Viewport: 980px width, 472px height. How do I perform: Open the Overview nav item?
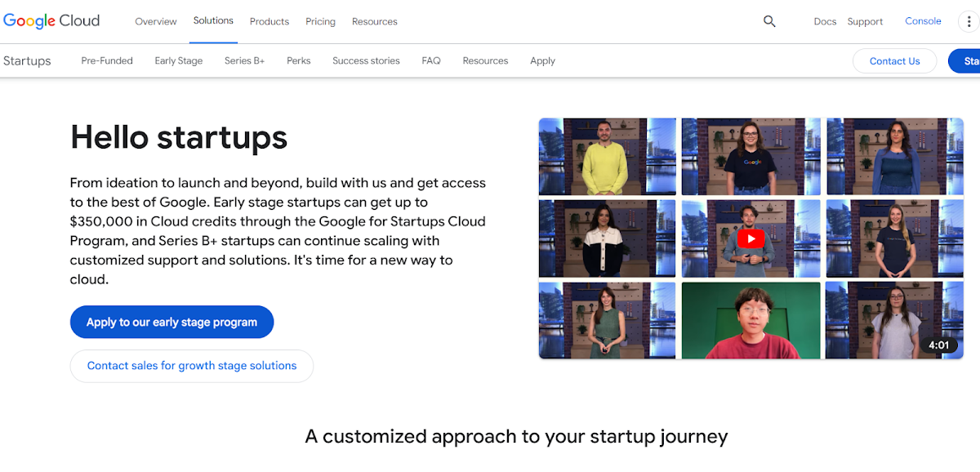coord(156,21)
